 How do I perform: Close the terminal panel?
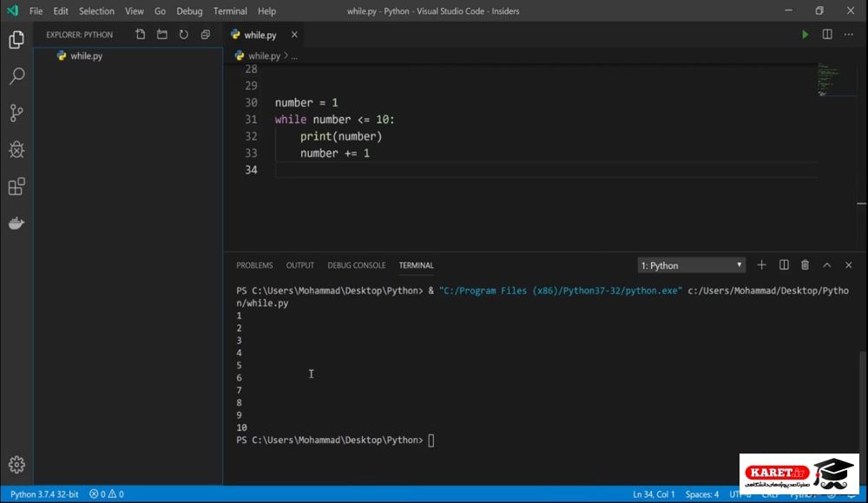pos(848,265)
